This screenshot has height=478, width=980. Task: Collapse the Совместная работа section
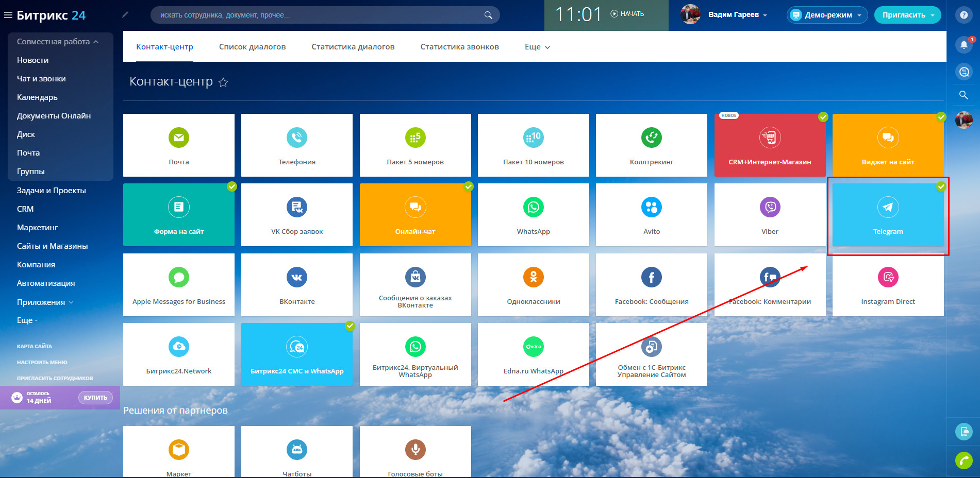(58, 42)
